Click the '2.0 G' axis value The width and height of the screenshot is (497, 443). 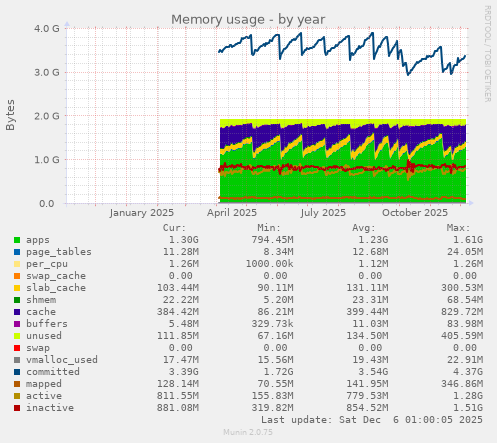click(x=47, y=116)
